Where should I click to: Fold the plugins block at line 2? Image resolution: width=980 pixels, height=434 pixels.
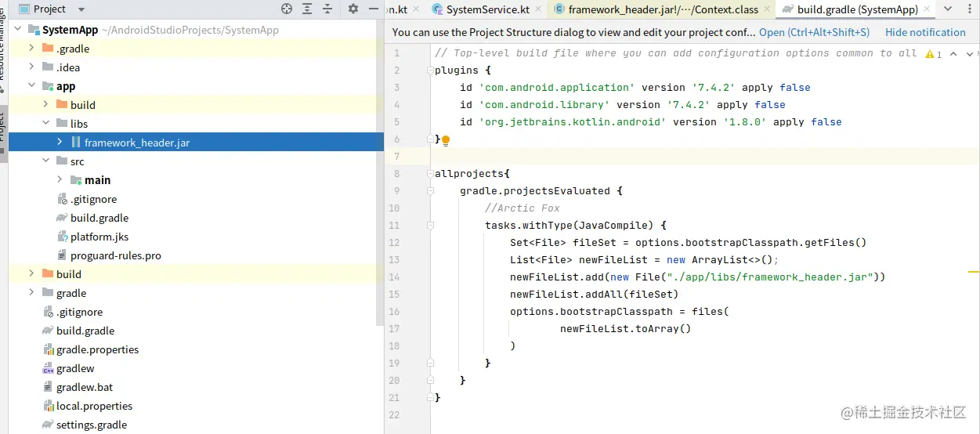point(430,71)
